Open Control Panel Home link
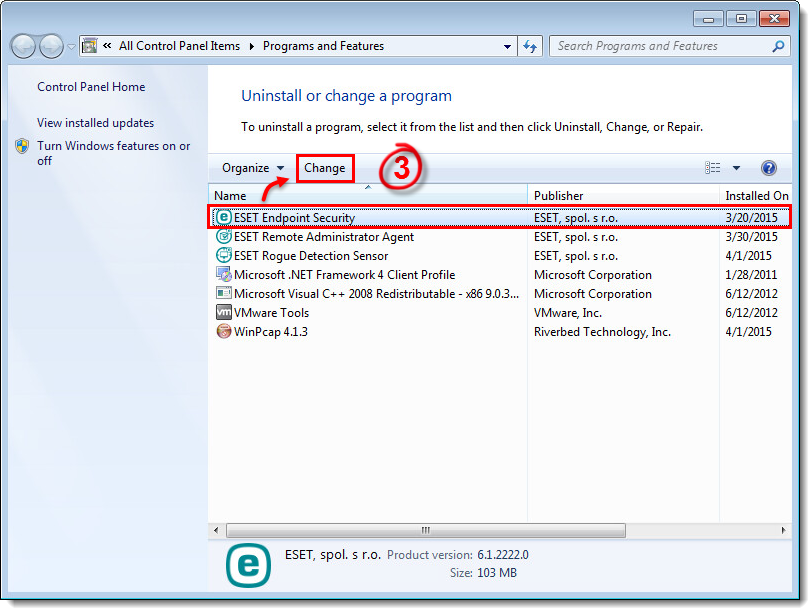809x609 pixels. 91,87
